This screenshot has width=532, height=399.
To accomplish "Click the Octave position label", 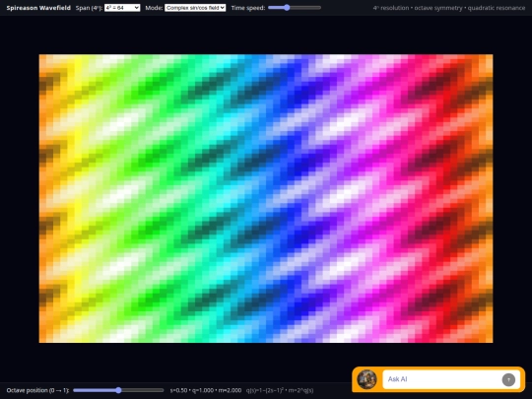I will 37,390.
